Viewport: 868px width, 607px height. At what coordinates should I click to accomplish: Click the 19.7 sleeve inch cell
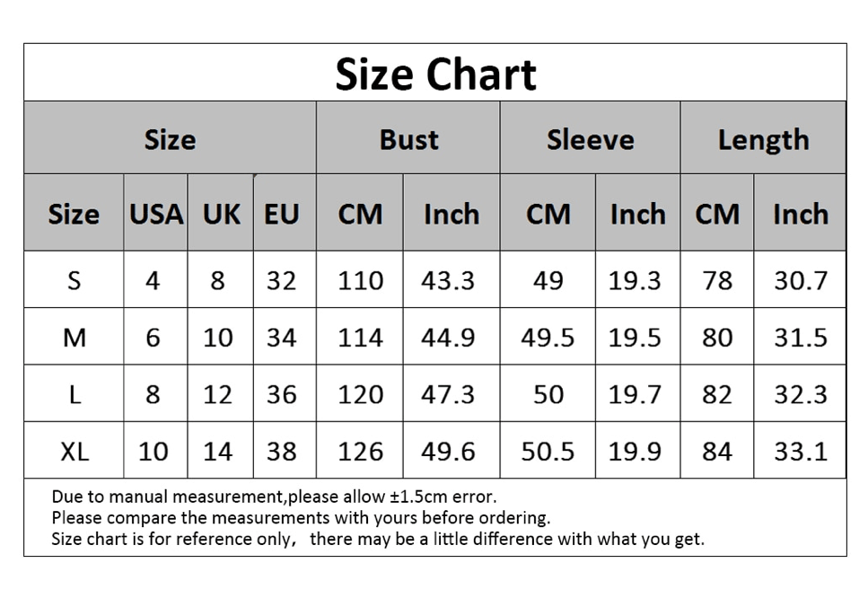click(637, 394)
